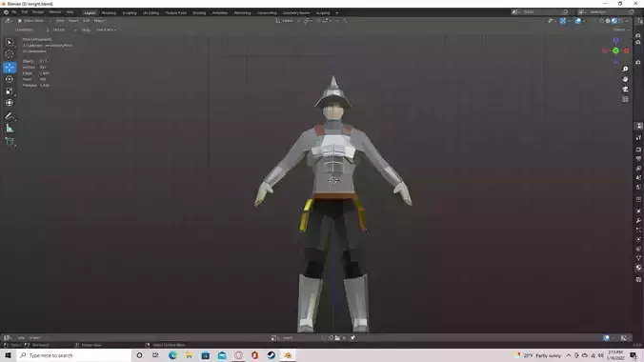Select the Select Box tool
The width and height of the screenshot is (644, 362).
[x=10, y=42]
